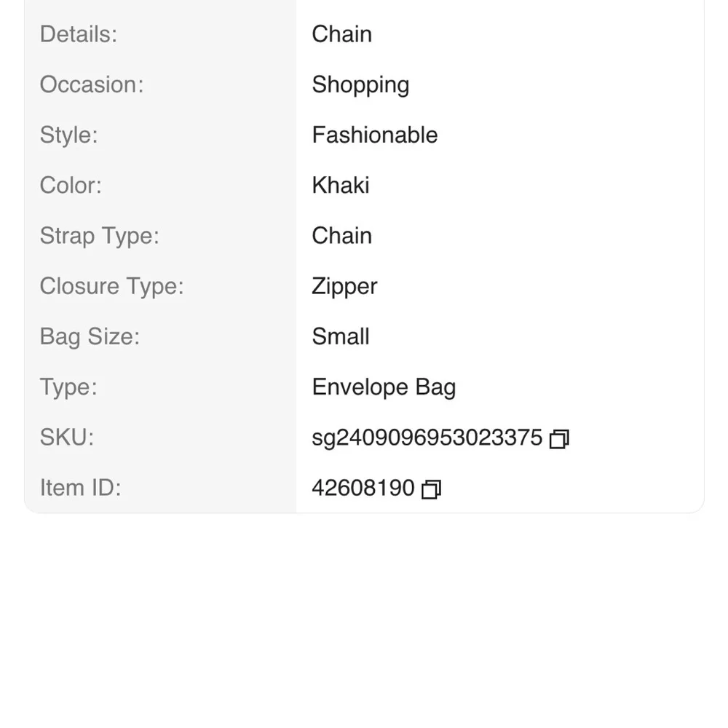The height and width of the screenshot is (728, 728).
Task: Click the Item ID: label
Action: 80,488
